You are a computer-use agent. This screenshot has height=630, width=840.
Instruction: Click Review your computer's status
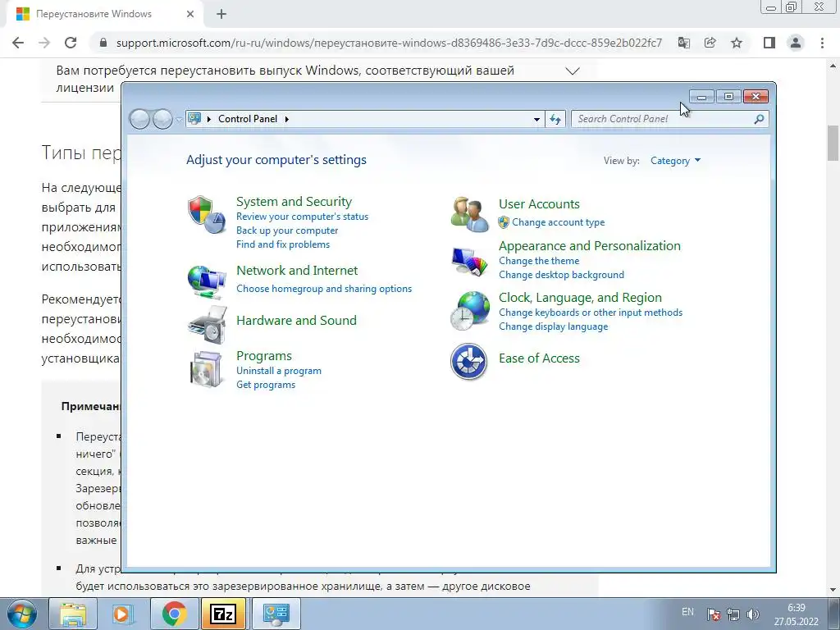(x=302, y=217)
